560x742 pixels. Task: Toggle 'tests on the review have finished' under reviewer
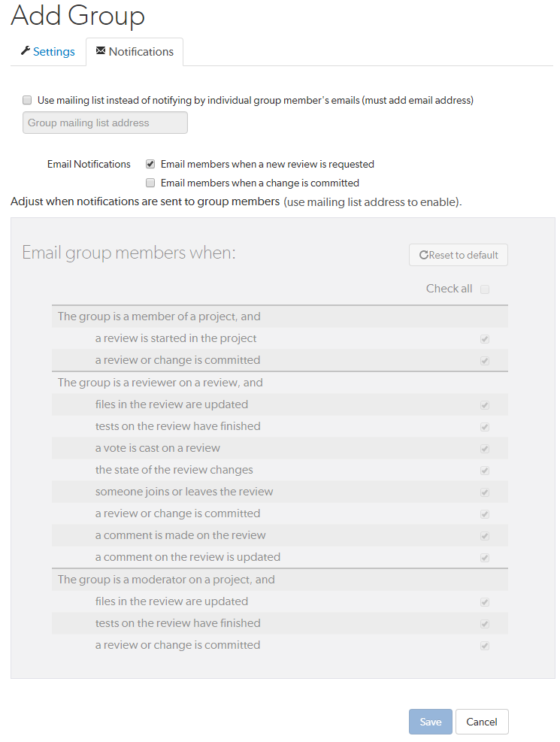[x=485, y=427]
